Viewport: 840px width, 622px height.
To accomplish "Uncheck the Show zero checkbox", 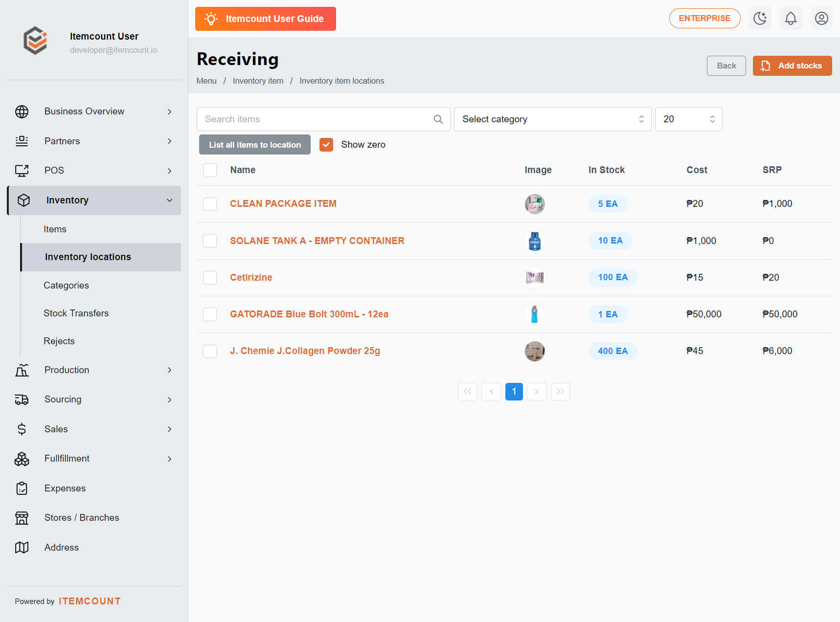I will coord(326,145).
